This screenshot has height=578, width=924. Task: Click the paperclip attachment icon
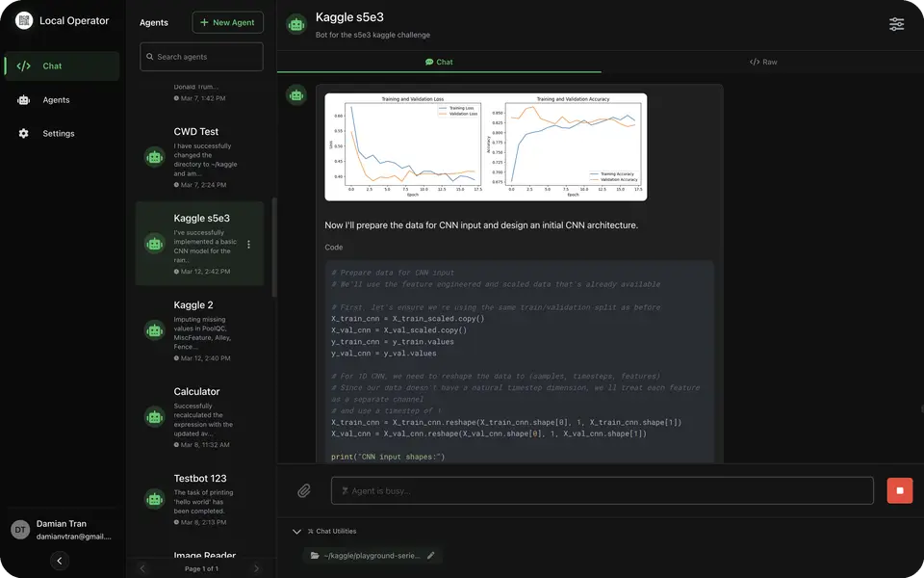click(x=303, y=490)
